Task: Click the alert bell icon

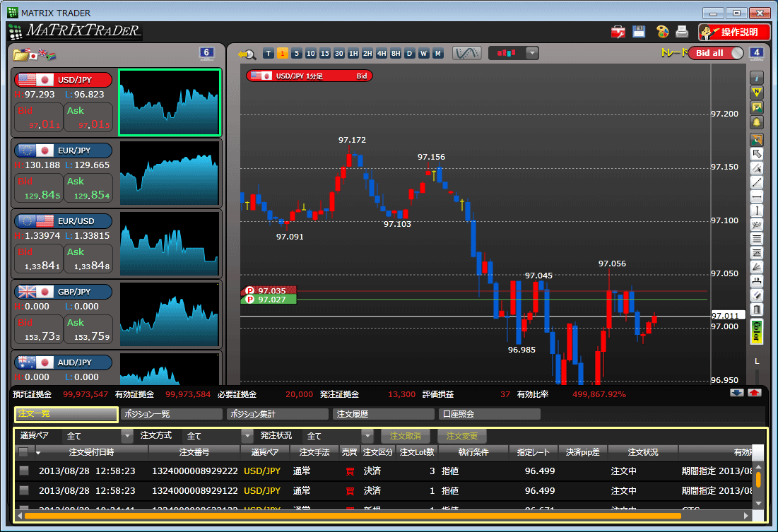Action: [x=756, y=122]
